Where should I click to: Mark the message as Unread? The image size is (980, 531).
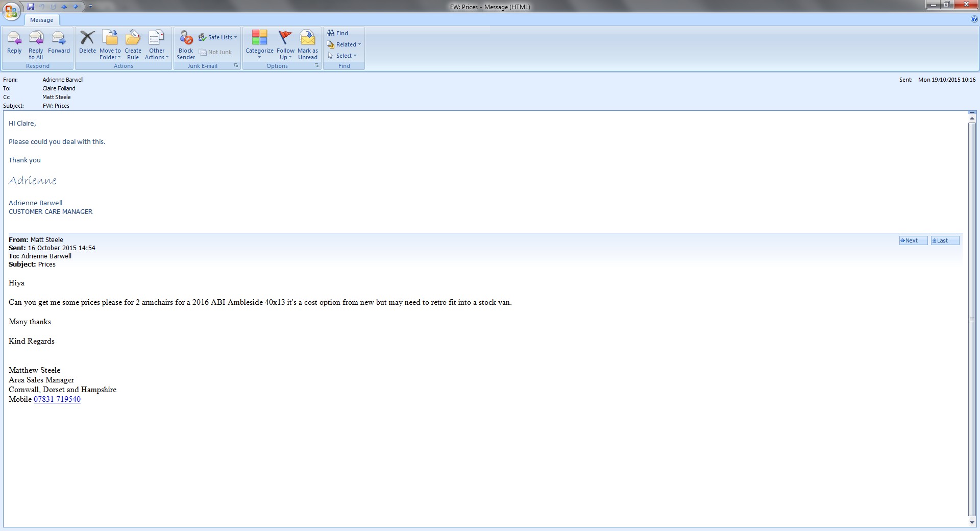coord(308,45)
